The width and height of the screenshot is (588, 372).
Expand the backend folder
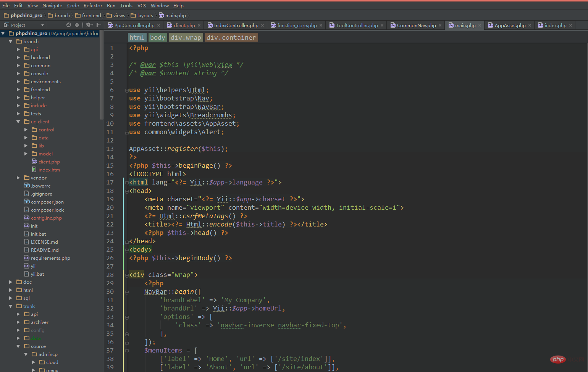tap(18, 57)
